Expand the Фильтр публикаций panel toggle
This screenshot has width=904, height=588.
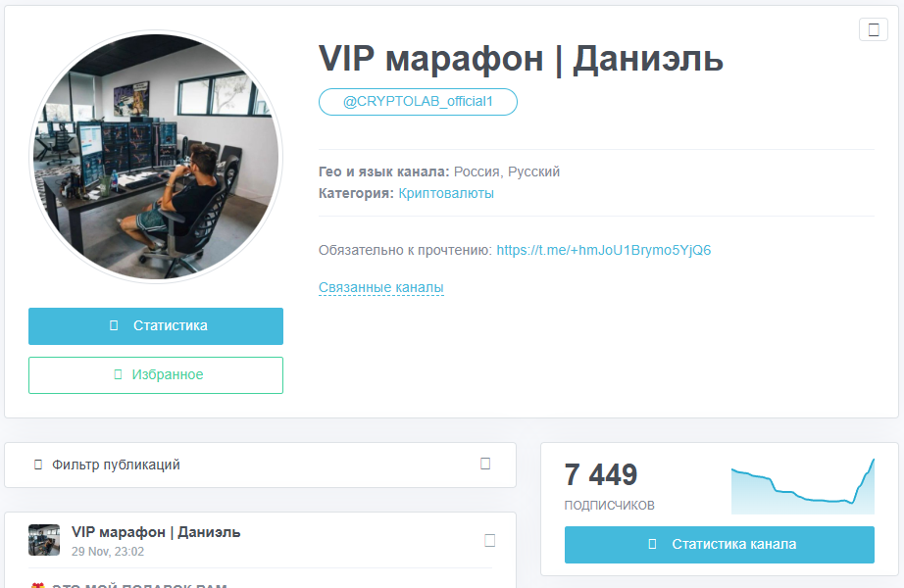coord(485,465)
